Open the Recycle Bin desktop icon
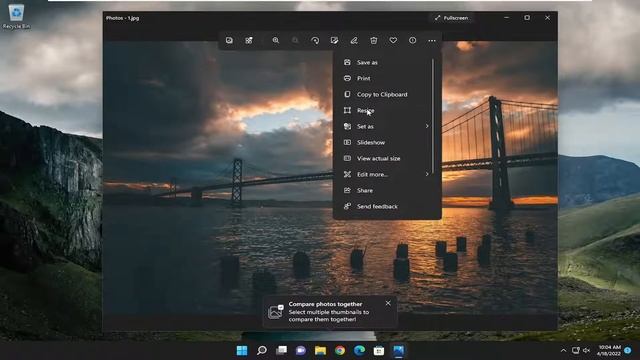The image size is (640, 360). pyautogui.click(x=16, y=16)
